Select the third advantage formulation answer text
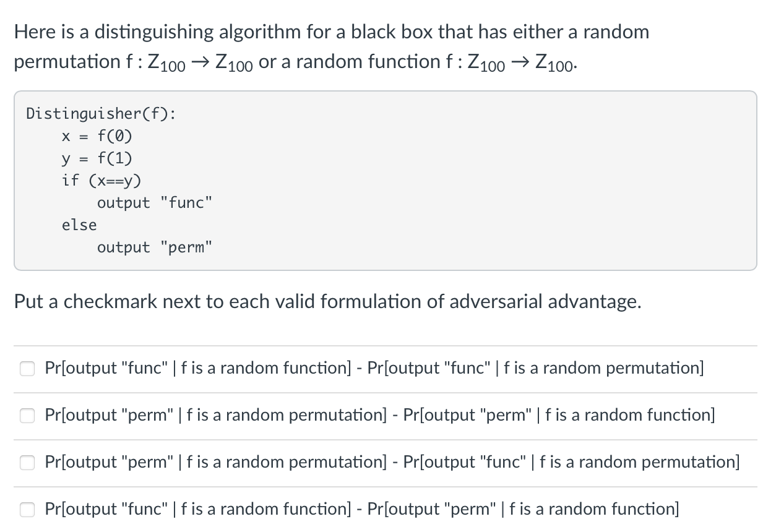Screen dimensions: 776x532 pos(392,461)
